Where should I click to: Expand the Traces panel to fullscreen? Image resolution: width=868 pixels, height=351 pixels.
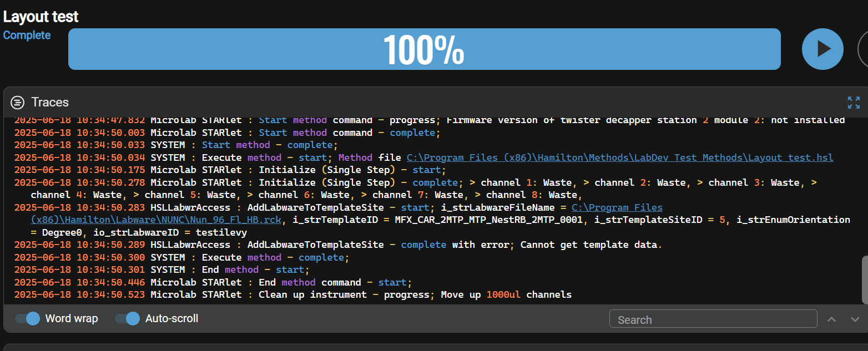click(x=854, y=103)
